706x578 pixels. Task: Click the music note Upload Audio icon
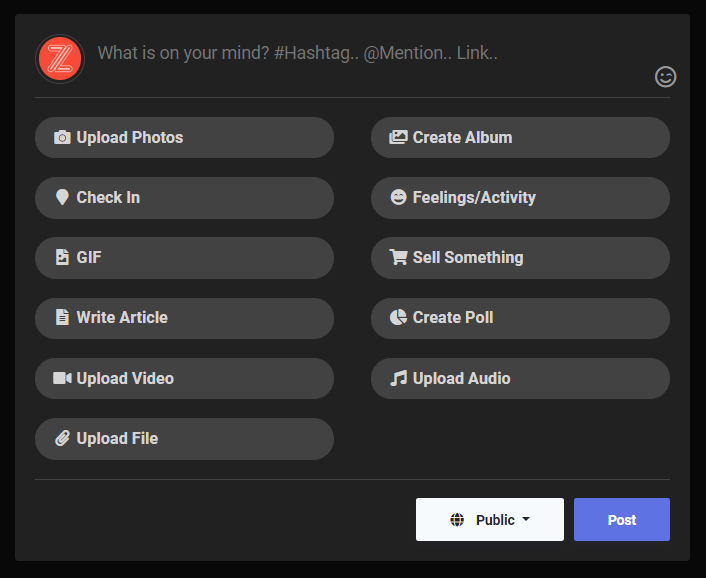pyautogui.click(x=398, y=378)
